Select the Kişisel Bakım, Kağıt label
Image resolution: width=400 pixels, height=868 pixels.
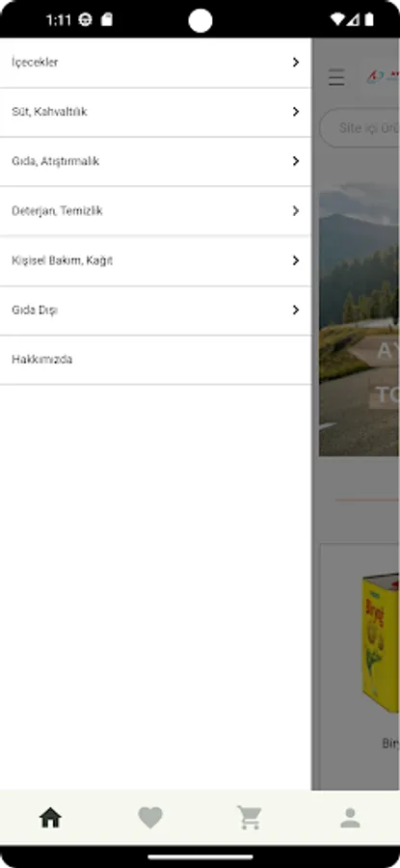click(62, 260)
